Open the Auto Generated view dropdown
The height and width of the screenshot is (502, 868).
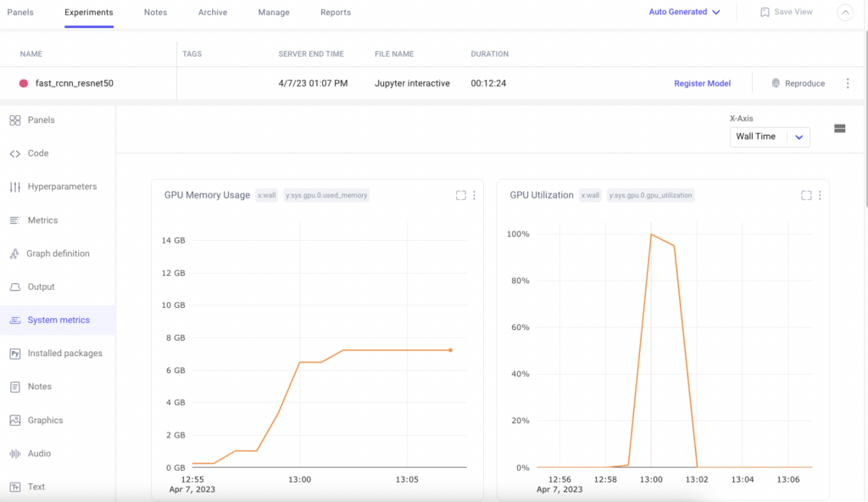pos(684,12)
